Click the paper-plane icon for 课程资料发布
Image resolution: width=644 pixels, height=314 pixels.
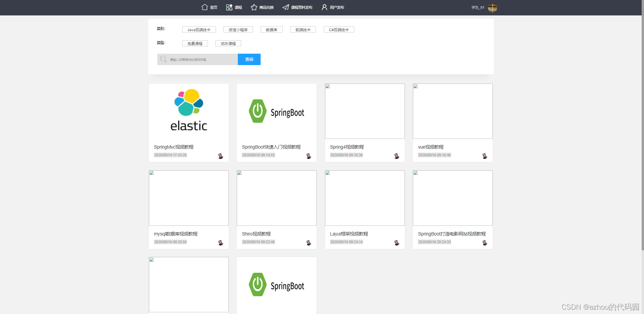tap(285, 7)
